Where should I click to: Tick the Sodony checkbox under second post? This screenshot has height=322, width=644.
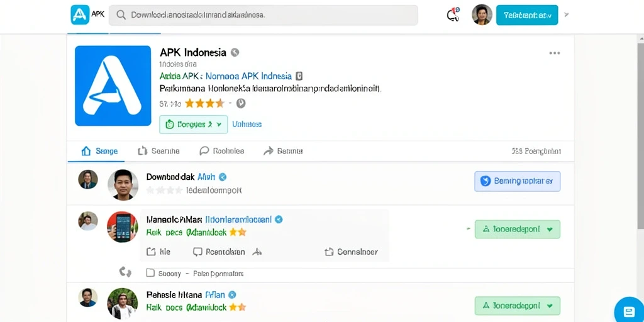click(x=151, y=273)
